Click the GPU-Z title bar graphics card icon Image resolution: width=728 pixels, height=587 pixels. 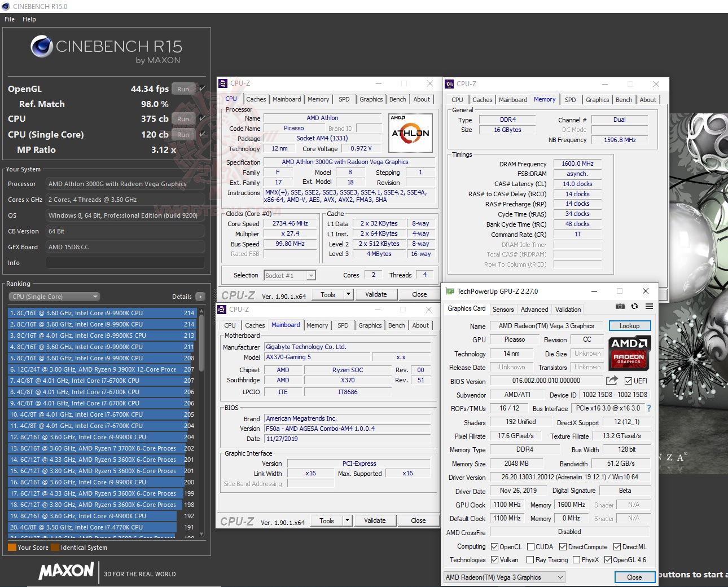[x=450, y=291]
